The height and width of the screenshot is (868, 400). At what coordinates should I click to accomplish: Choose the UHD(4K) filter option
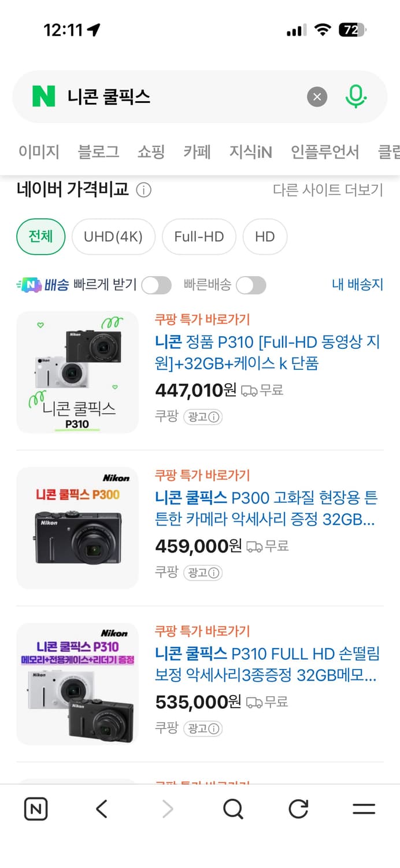coord(113,237)
